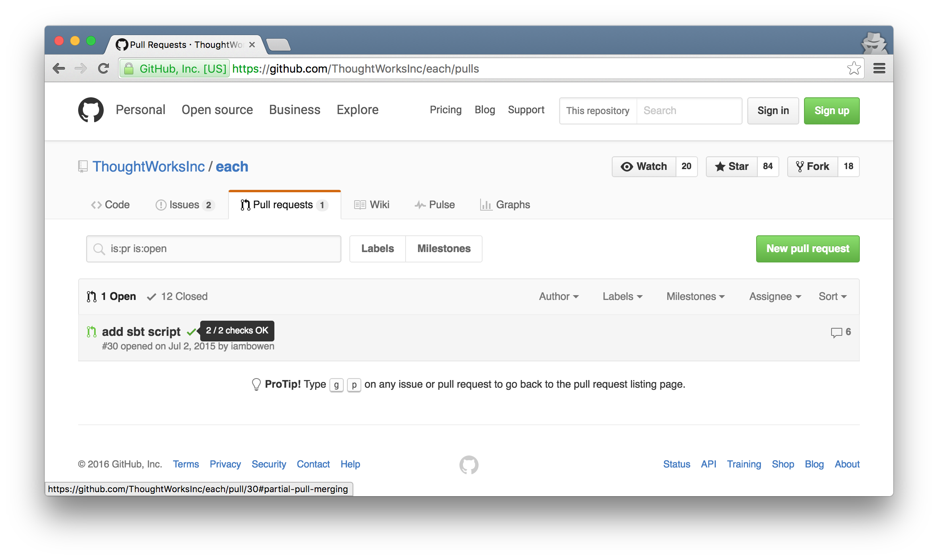Screen dimensions: 938x560
Task: Click the footer GitHub mark logo
Action: click(x=469, y=465)
